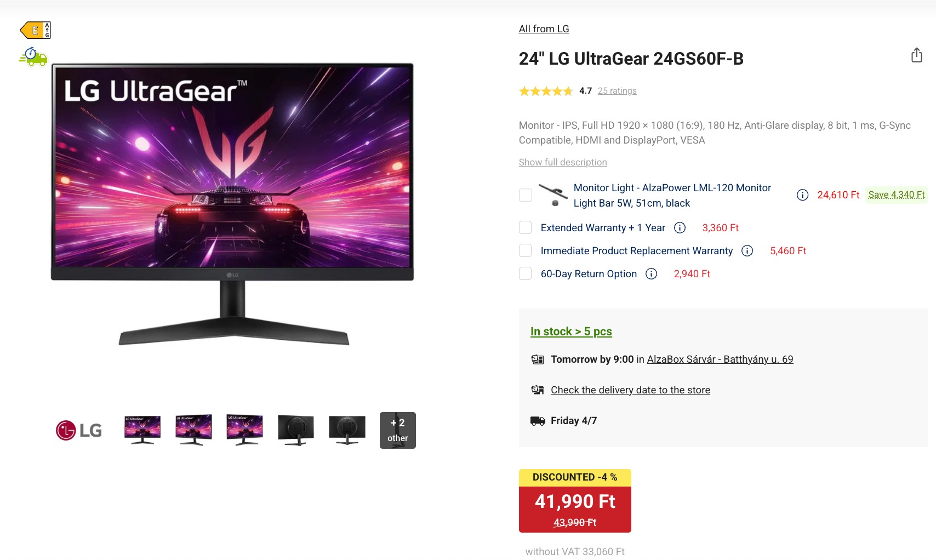Open the In stock > 5 pcs details

(571, 332)
